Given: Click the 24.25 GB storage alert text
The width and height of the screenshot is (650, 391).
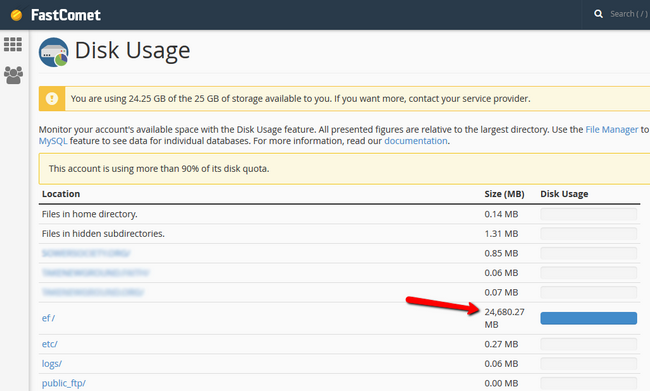Looking at the screenshot, I should 301,99.
